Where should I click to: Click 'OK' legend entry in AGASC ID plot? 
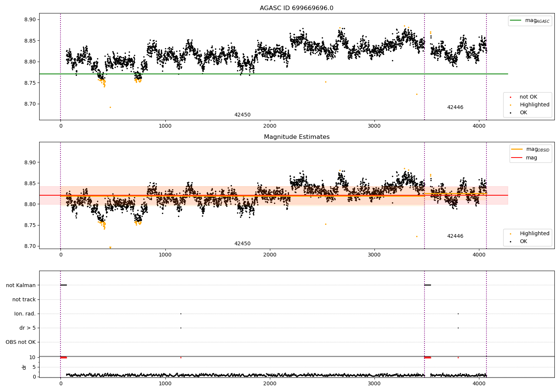tap(519, 113)
